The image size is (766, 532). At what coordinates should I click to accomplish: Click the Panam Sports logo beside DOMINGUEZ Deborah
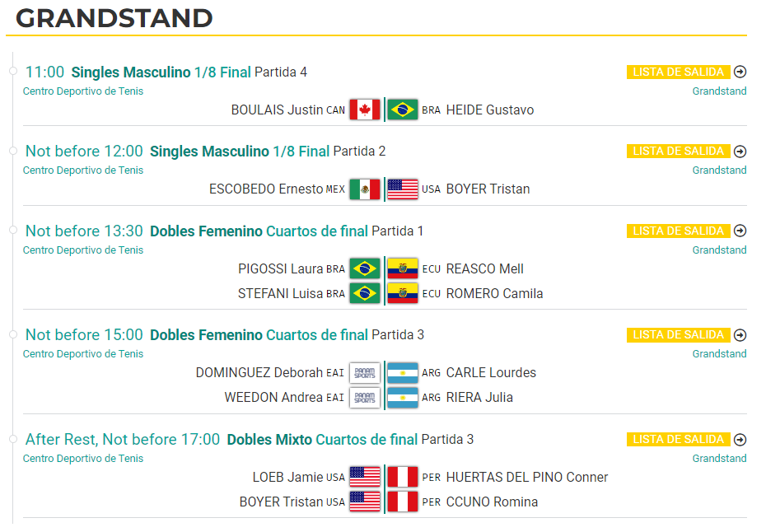[365, 373]
